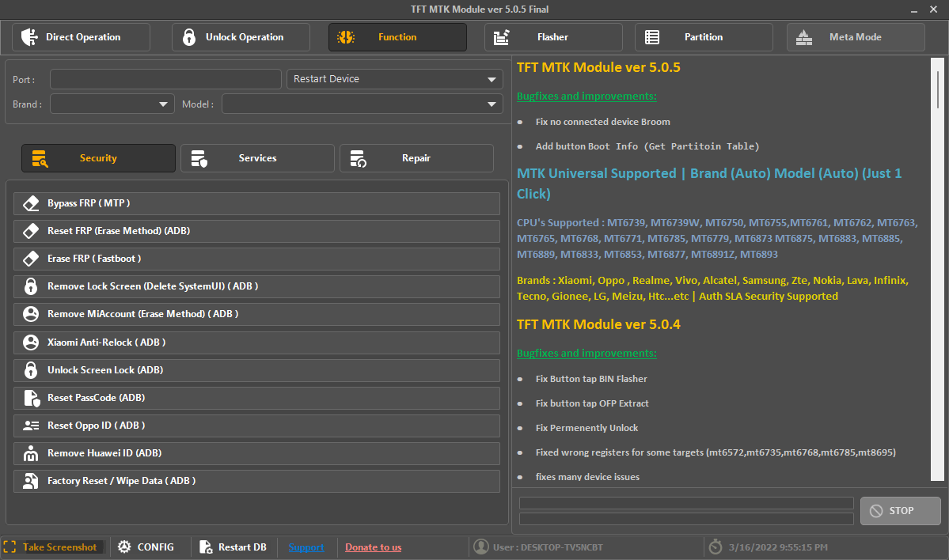Select Remove Huawei ID (ADB) icon
Screen dimensions: 949x560
[30, 452]
